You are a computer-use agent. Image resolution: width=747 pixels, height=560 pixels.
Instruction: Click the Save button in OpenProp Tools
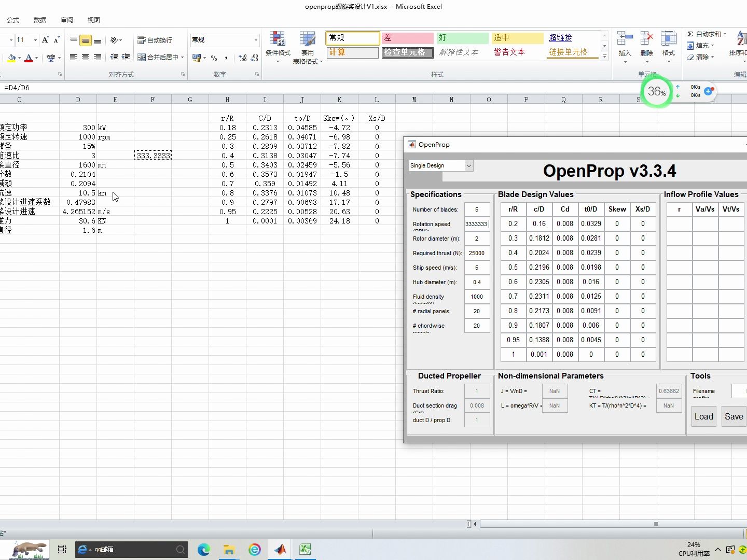734,416
